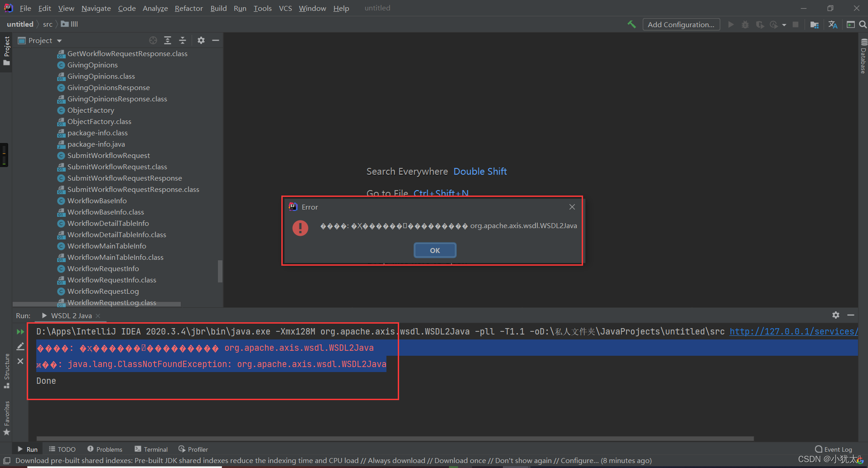Close the WSDL 2 Java run tab
Image resolution: width=868 pixels, height=468 pixels.
pyautogui.click(x=98, y=316)
